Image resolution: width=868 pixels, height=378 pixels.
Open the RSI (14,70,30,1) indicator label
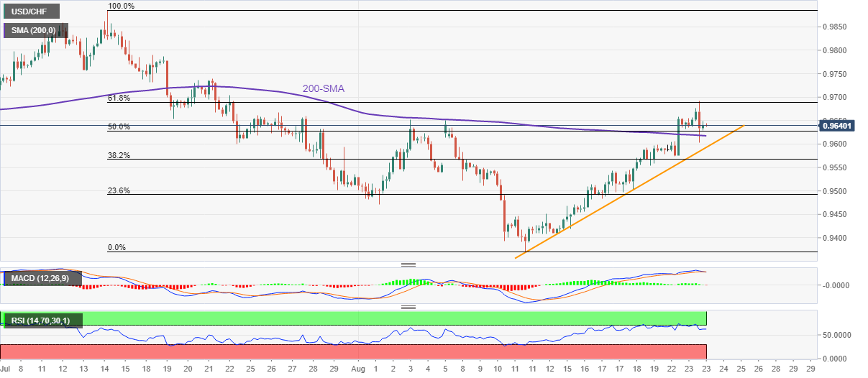point(42,320)
